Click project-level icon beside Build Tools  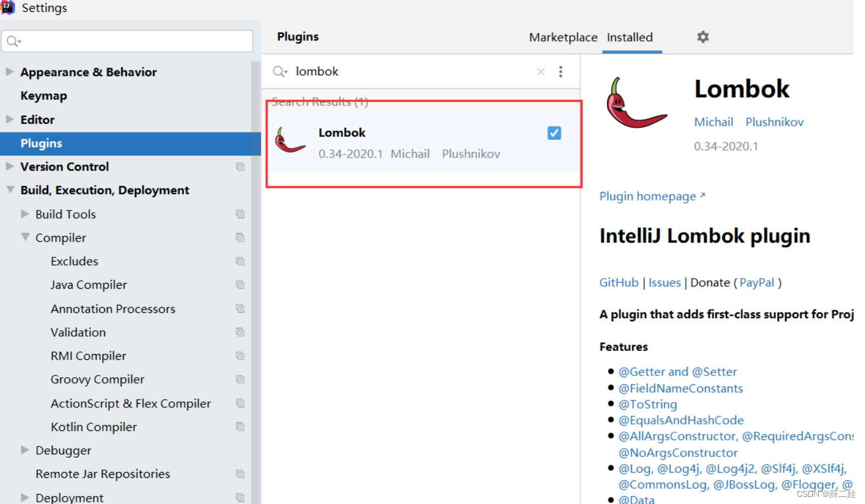240,214
